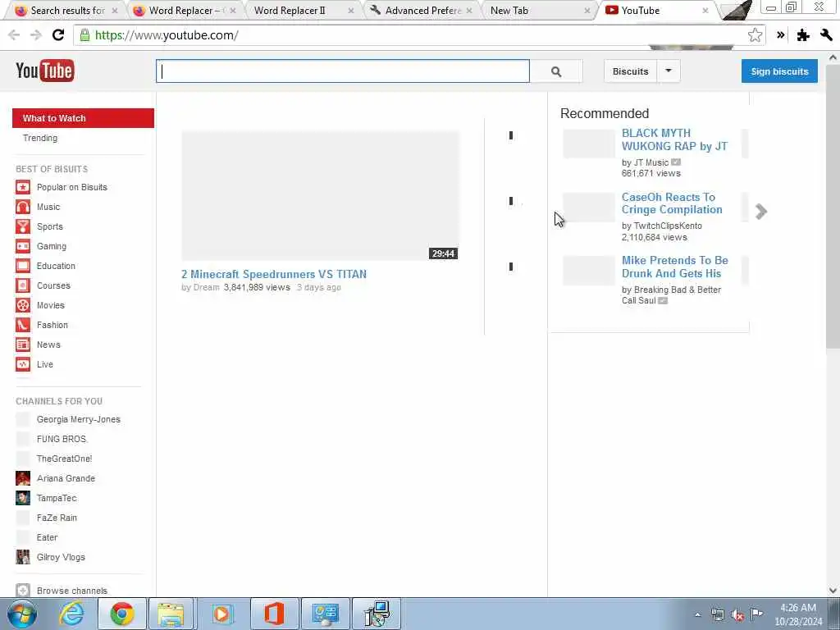Click the TwitchClipsKento channel name
Screen dimensions: 840x630
(x=668, y=226)
